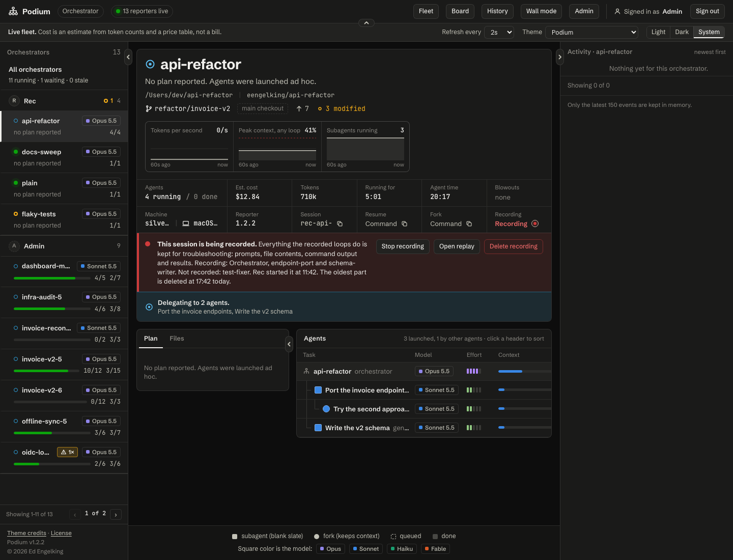Open the session replay
Screen dimensions: 733x560
coord(457,246)
